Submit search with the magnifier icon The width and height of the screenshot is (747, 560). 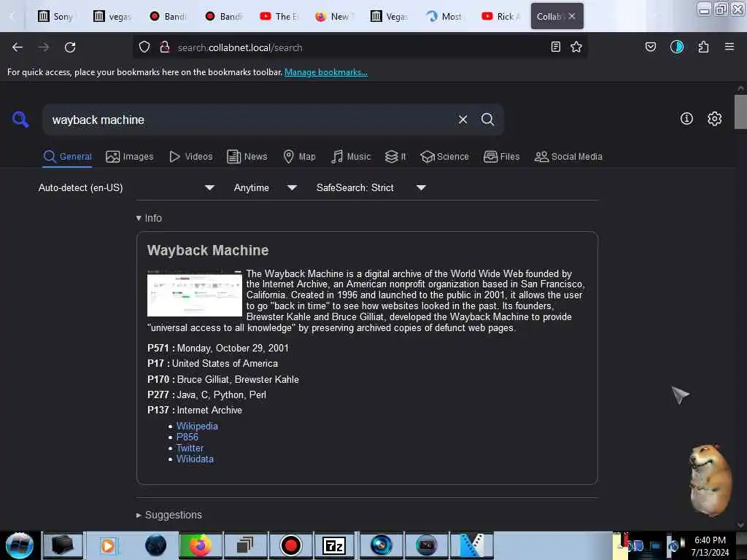(x=487, y=120)
